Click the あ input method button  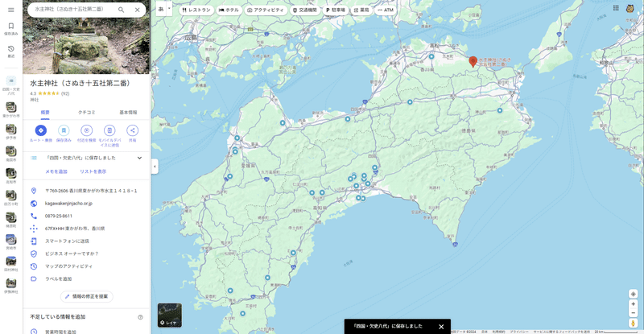pyautogui.click(x=160, y=9)
